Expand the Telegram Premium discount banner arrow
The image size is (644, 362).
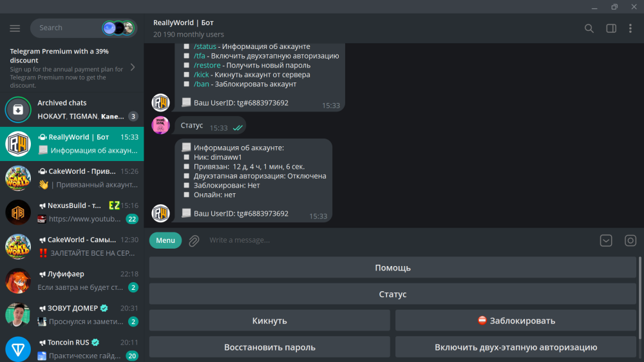point(133,68)
